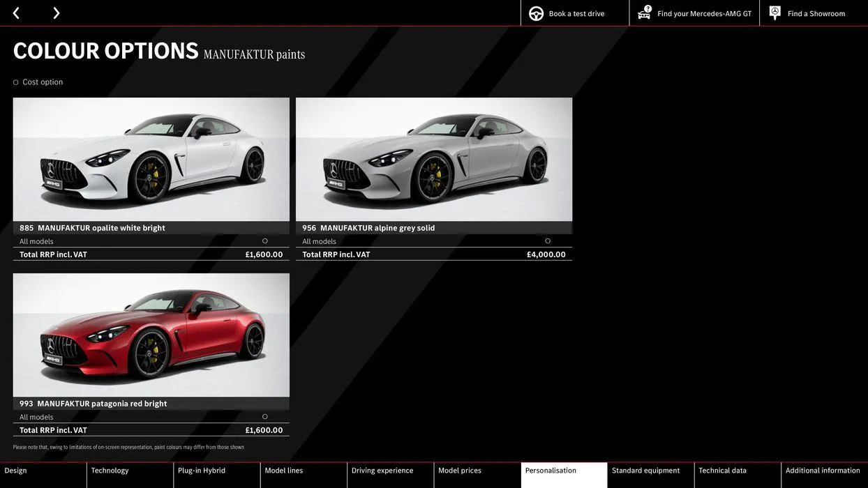Click Total RRP incl. VAT under alpine grey
The width and height of the screenshot is (868, 488).
336,254
